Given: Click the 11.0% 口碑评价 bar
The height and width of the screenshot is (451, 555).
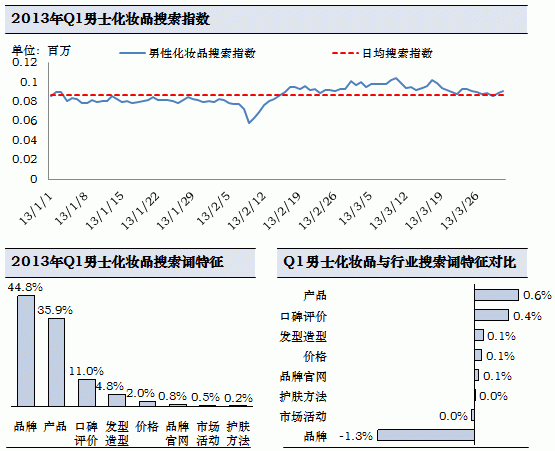Looking at the screenshot, I should tap(87, 393).
